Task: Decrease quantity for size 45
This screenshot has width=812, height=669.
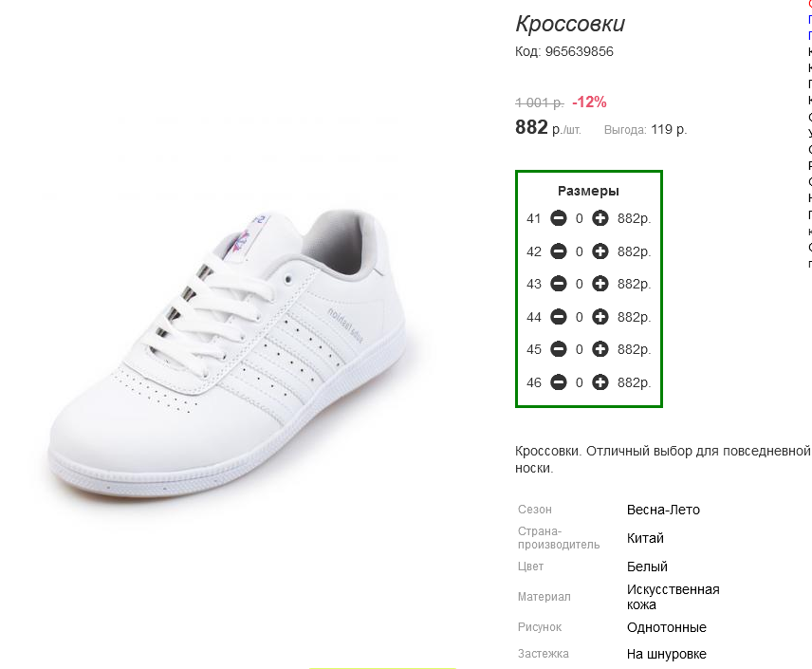Action: click(x=559, y=349)
